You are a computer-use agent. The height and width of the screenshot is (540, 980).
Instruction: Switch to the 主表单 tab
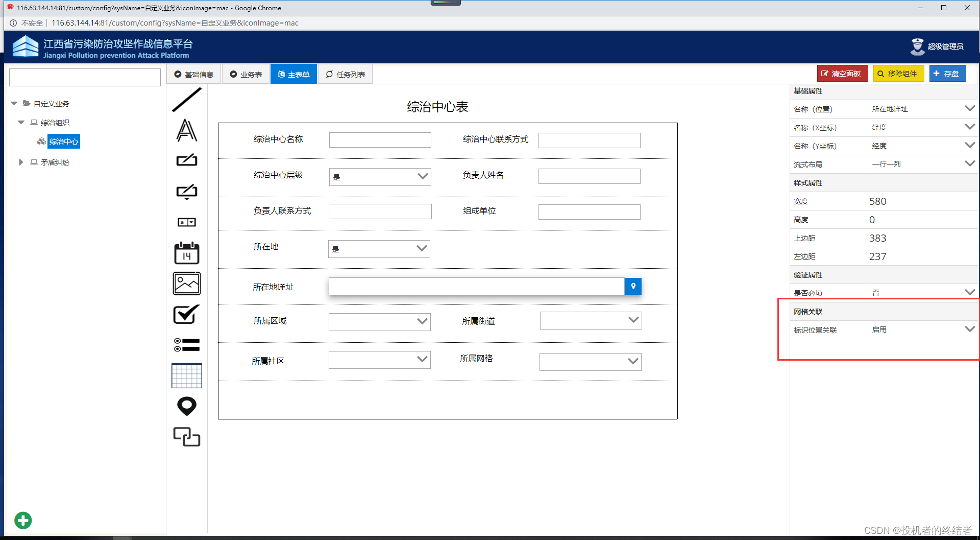click(293, 74)
